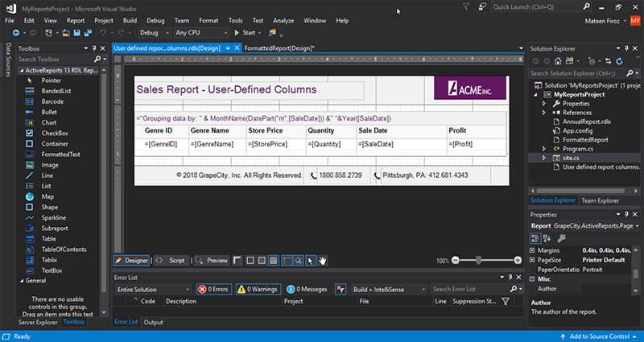Open the Build + IntelliSense dropdown
Screen dimensions: 644x342
click(389, 290)
